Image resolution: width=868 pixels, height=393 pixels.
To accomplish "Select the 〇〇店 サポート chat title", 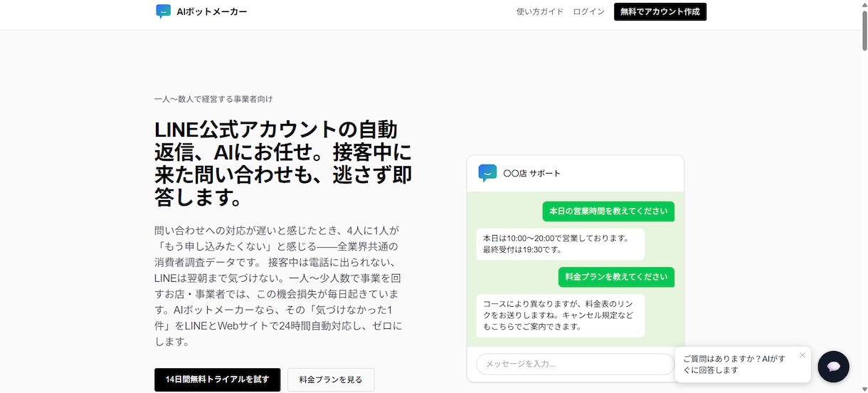I will coord(531,174).
